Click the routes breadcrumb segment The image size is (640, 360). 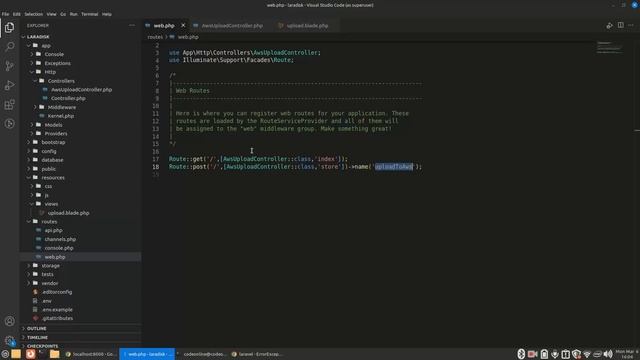pos(155,37)
